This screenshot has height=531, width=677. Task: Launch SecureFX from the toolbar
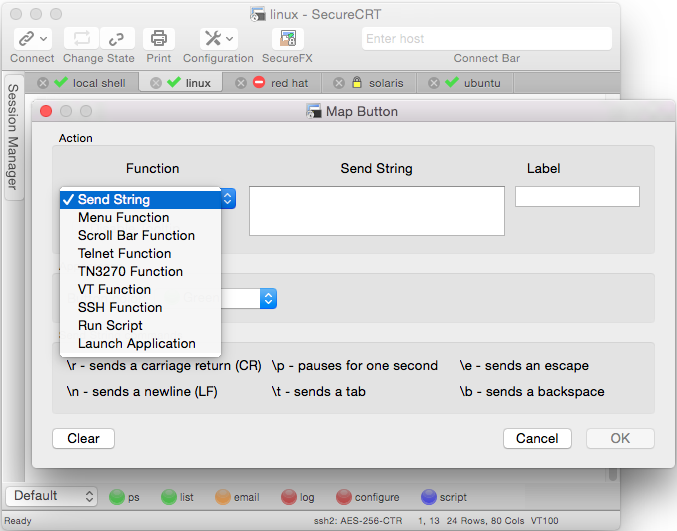click(x=288, y=39)
